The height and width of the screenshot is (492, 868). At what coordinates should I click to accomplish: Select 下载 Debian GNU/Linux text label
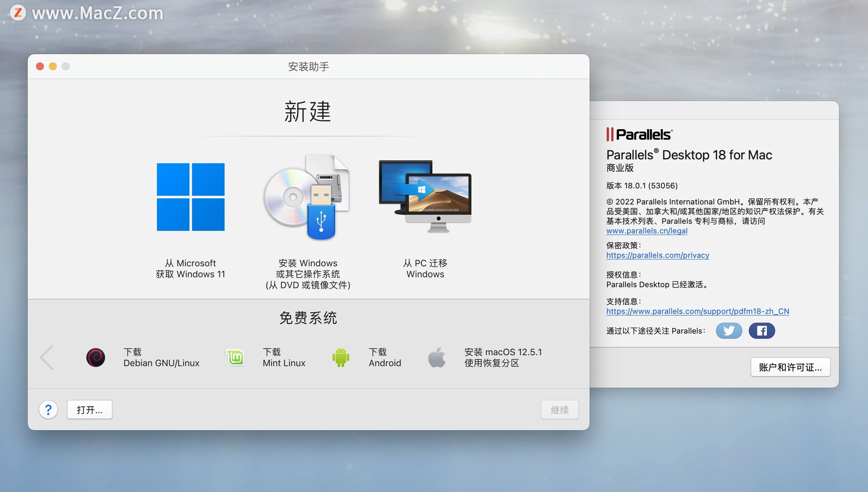point(161,357)
